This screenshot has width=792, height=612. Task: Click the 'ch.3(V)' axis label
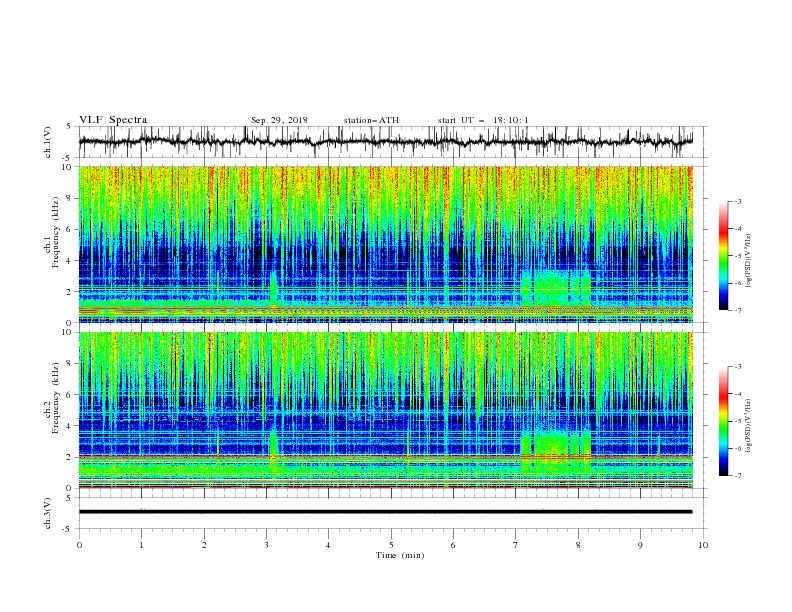coord(48,513)
